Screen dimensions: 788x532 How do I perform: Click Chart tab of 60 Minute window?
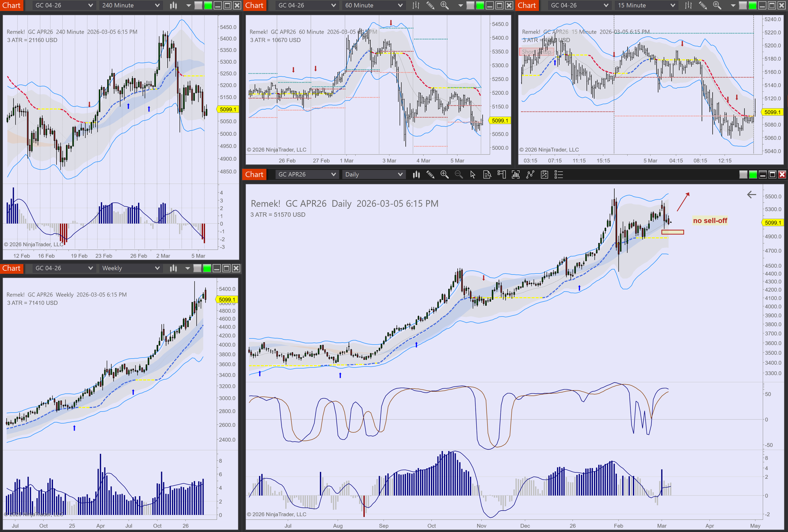pyautogui.click(x=254, y=5)
